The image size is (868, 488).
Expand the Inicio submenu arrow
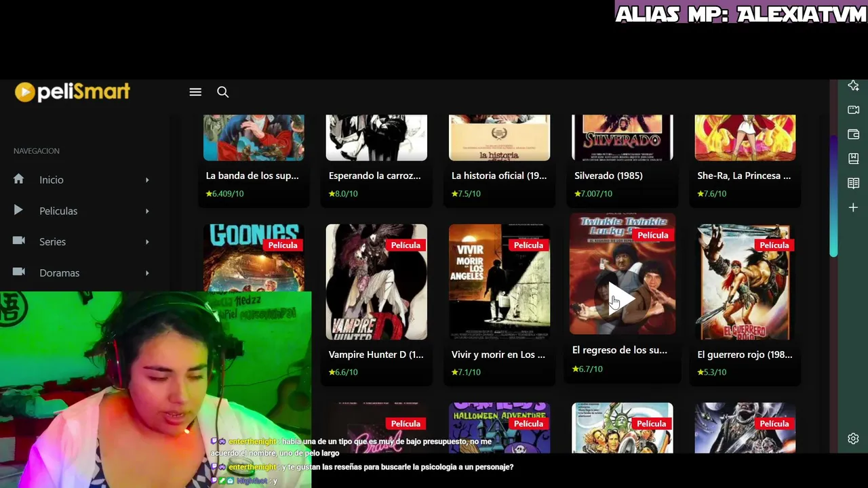147,180
